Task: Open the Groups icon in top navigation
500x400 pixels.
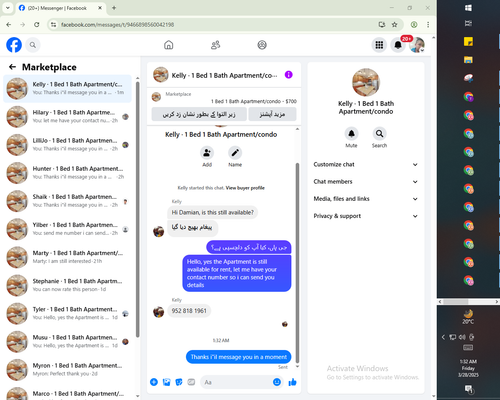Action: [262, 45]
